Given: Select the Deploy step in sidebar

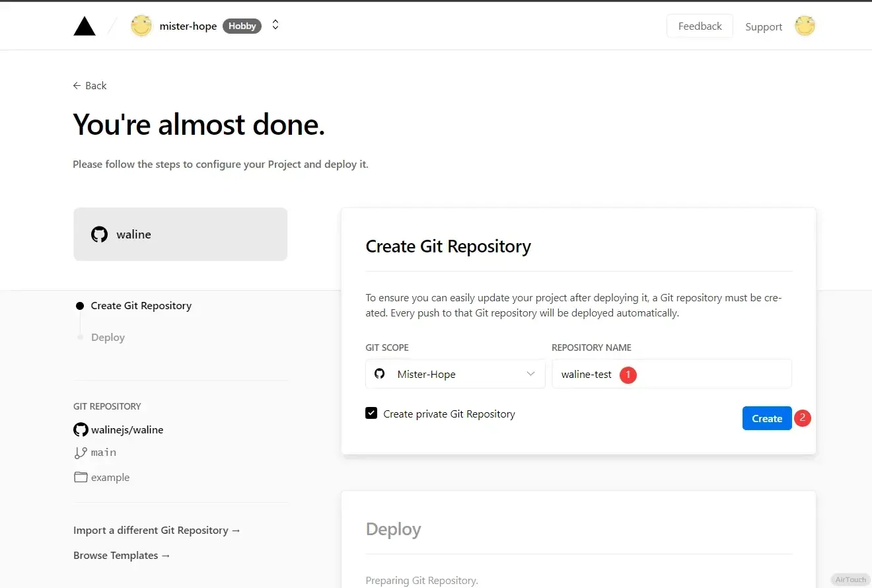Looking at the screenshot, I should tap(108, 338).
